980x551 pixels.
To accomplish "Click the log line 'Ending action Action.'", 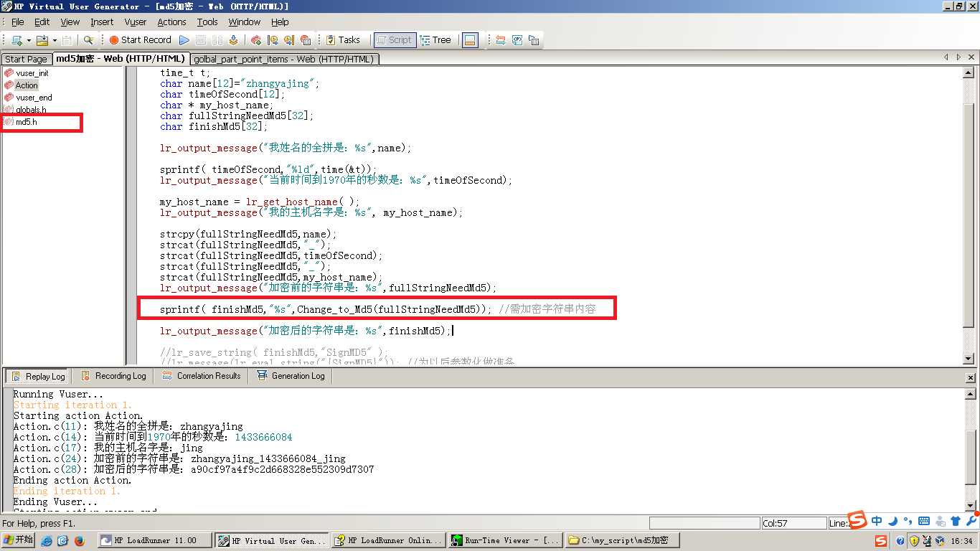I will 72,481.
